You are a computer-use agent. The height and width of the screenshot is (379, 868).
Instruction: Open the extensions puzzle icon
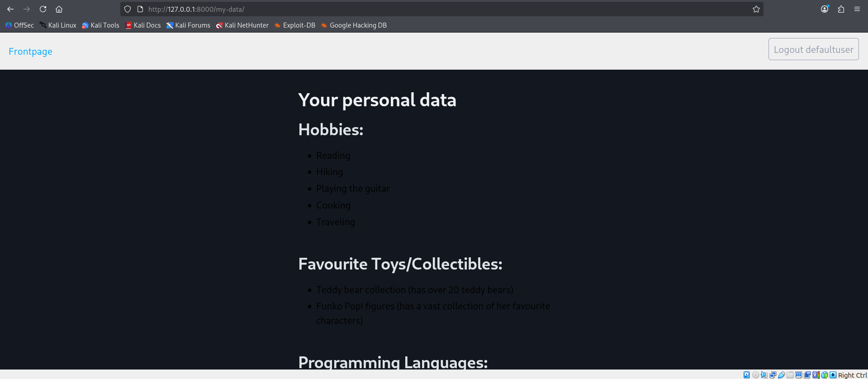click(x=841, y=9)
